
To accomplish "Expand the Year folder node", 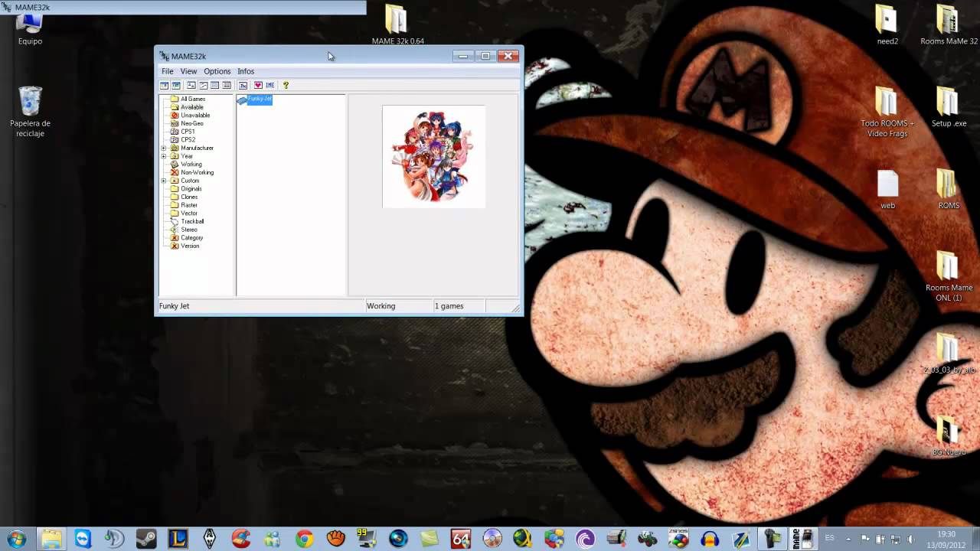I will point(164,156).
